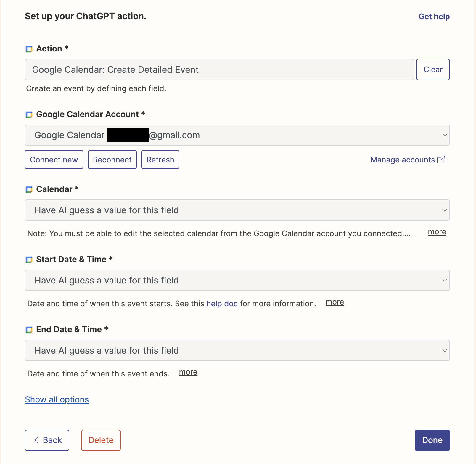Hit the Refresh accounts button
Image resolution: width=476 pixels, height=464 pixels.
click(x=160, y=159)
